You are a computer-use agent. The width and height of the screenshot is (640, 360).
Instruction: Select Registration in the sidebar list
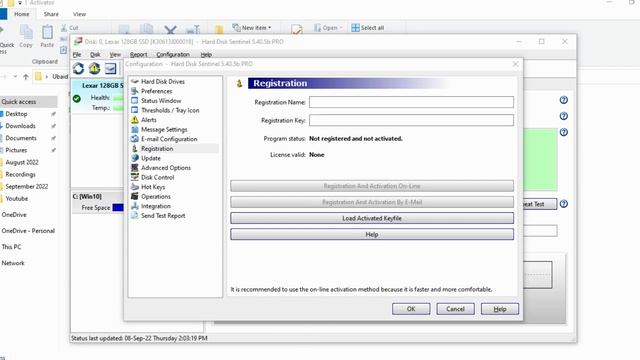(x=157, y=149)
